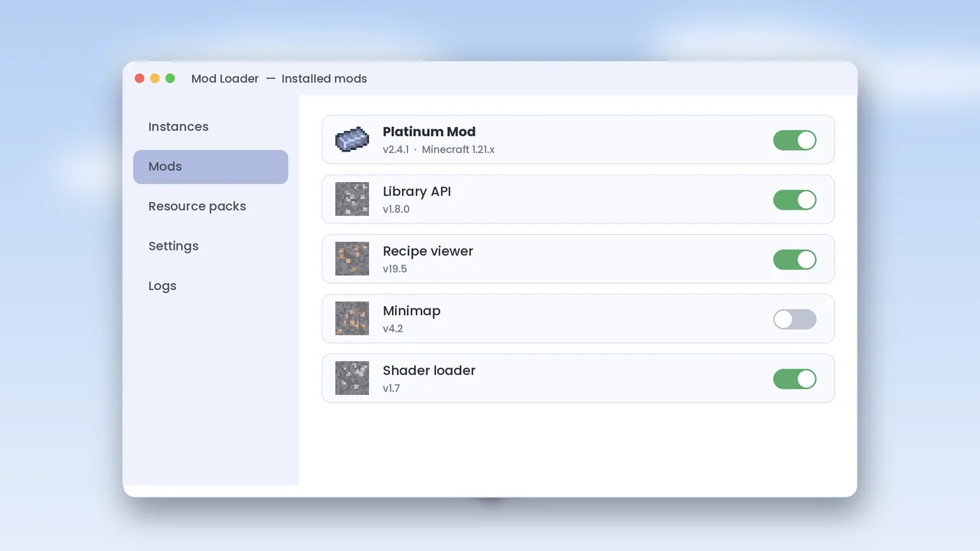Click the Shader loader title
This screenshot has height=551, width=980.
[429, 370]
